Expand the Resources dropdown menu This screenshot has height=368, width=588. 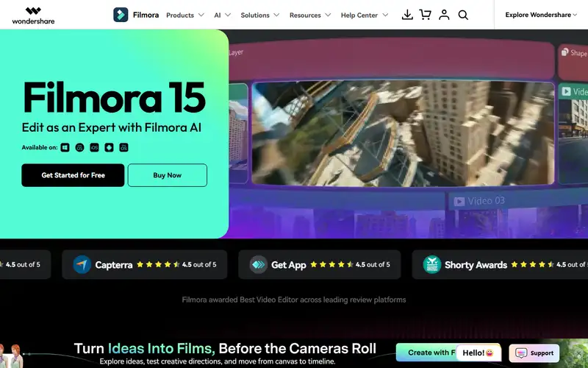pyautogui.click(x=310, y=15)
